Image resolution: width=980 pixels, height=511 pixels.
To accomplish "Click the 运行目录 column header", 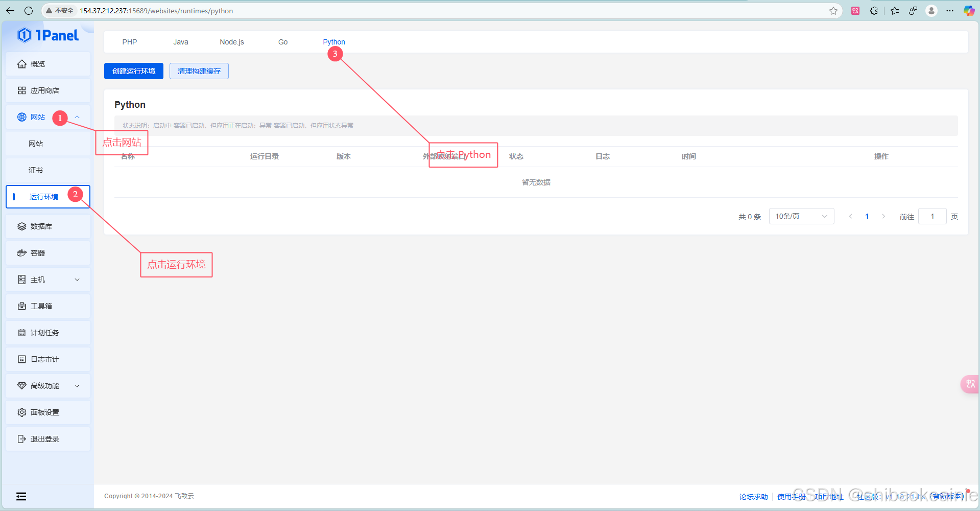I will (x=265, y=156).
